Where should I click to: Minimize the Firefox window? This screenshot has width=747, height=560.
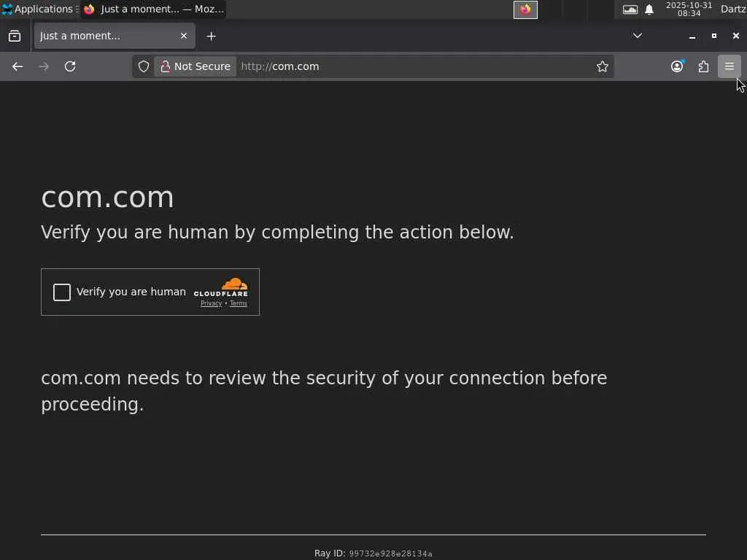(x=692, y=36)
